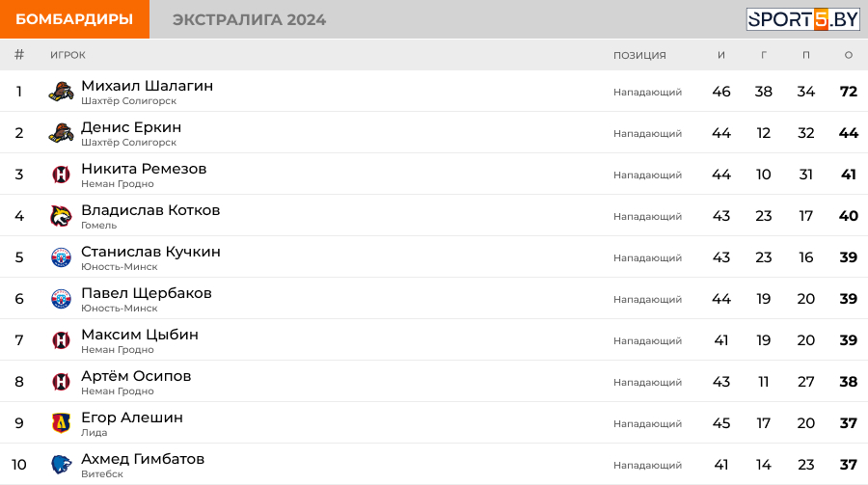
Task: Switch to the БОМБАРДИРЫ tab
Action: 74,19
